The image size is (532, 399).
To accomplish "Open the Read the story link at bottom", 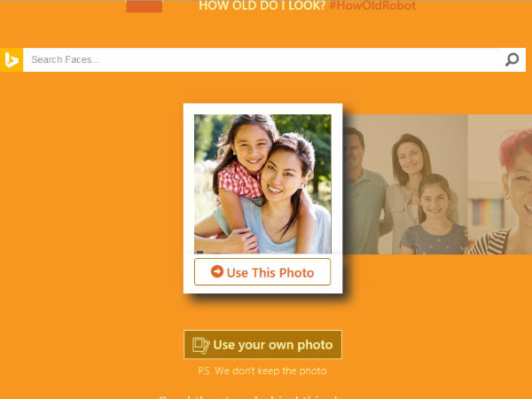I will coord(249,397).
